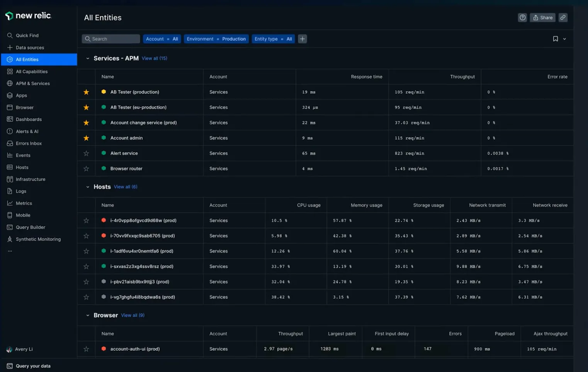
Task: Open Hosts sidebar icon
Action: point(10,167)
